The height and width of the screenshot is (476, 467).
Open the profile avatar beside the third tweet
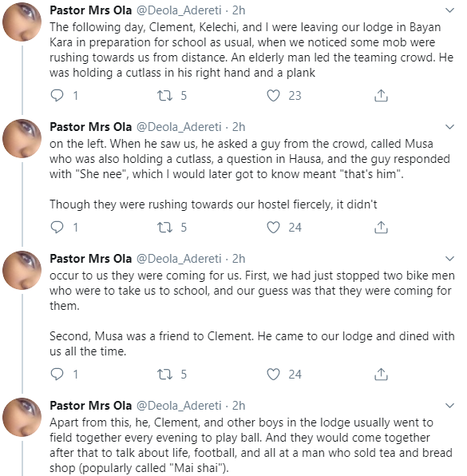(x=22, y=270)
